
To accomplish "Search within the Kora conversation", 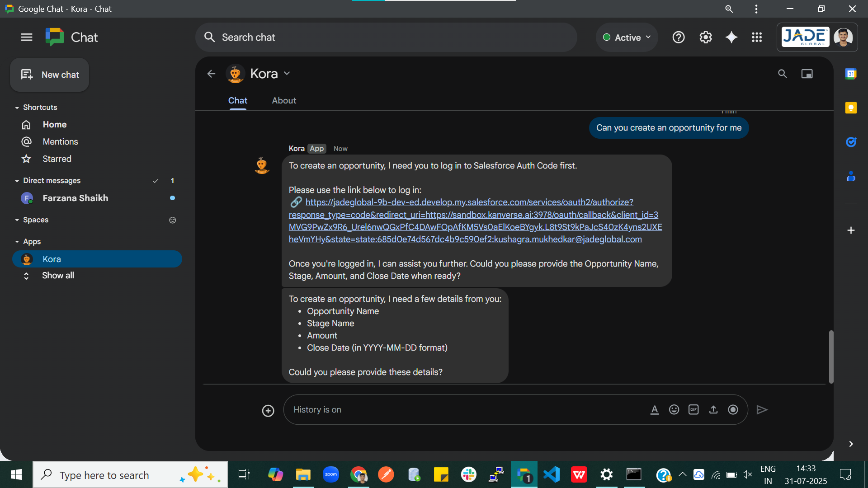I will click(x=783, y=73).
